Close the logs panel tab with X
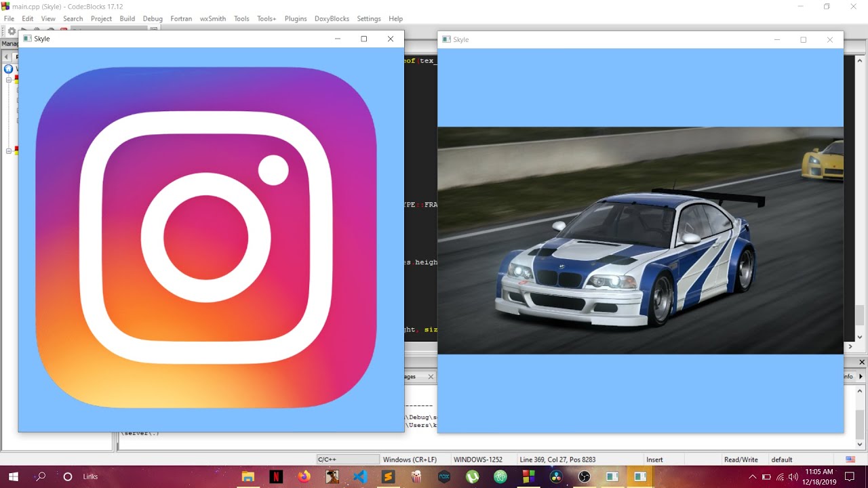The image size is (868, 488). pos(430,376)
